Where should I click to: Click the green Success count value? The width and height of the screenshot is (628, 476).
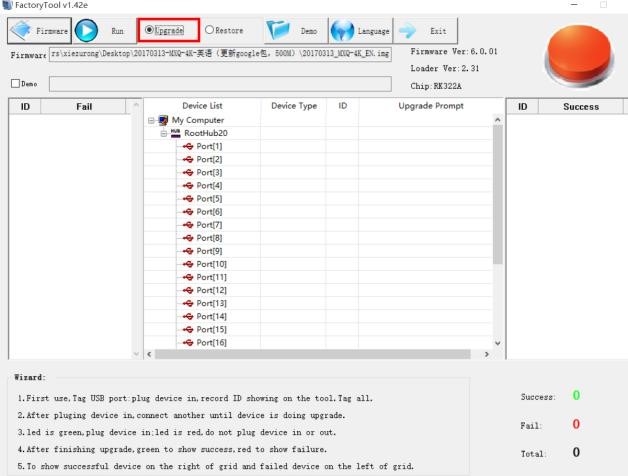(576, 395)
